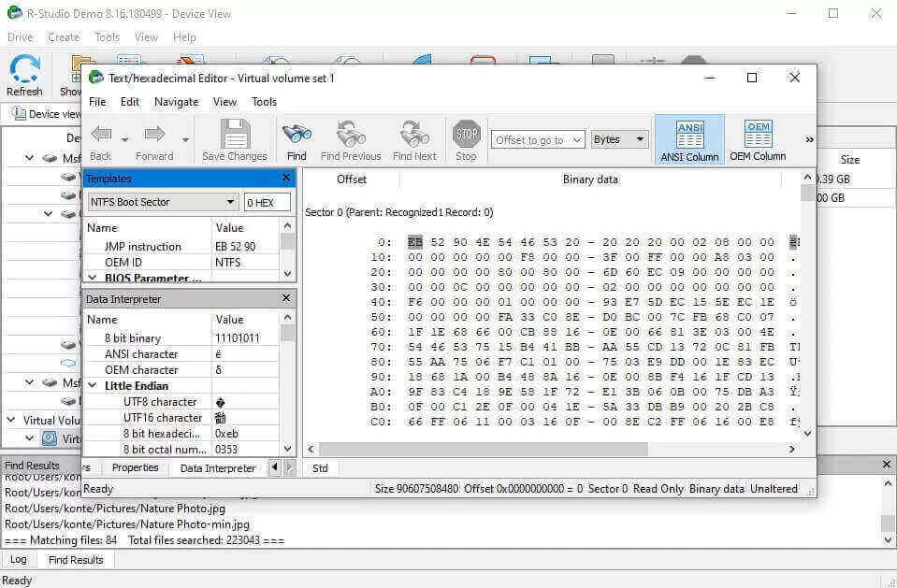Open Find with the binoculars icon
Screen dimensions: 897x588
pos(297,134)
